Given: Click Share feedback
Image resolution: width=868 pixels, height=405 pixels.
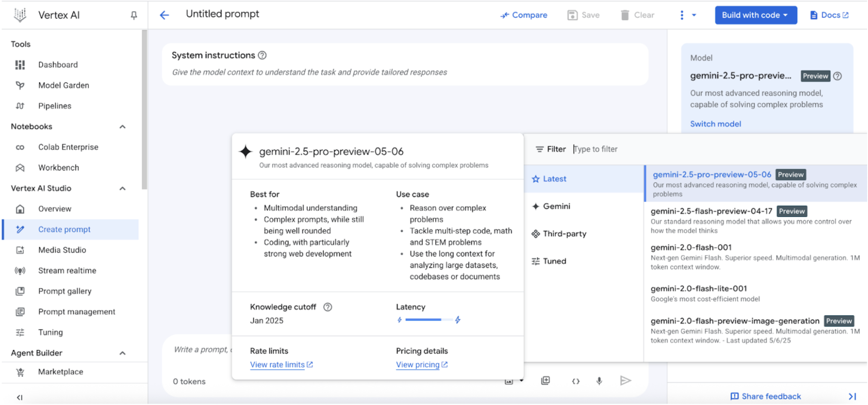Looking at the screenshot, I should [x=766, y=396].
